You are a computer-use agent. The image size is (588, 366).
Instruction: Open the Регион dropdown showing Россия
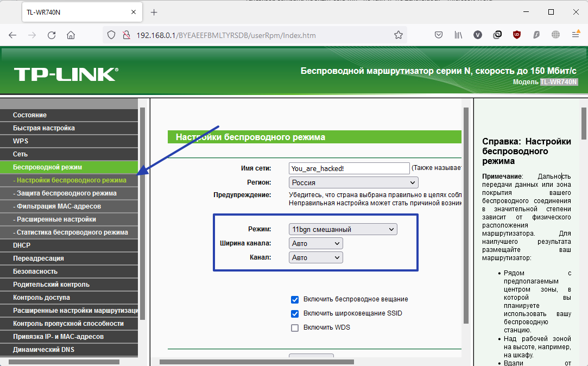(353, 182)
